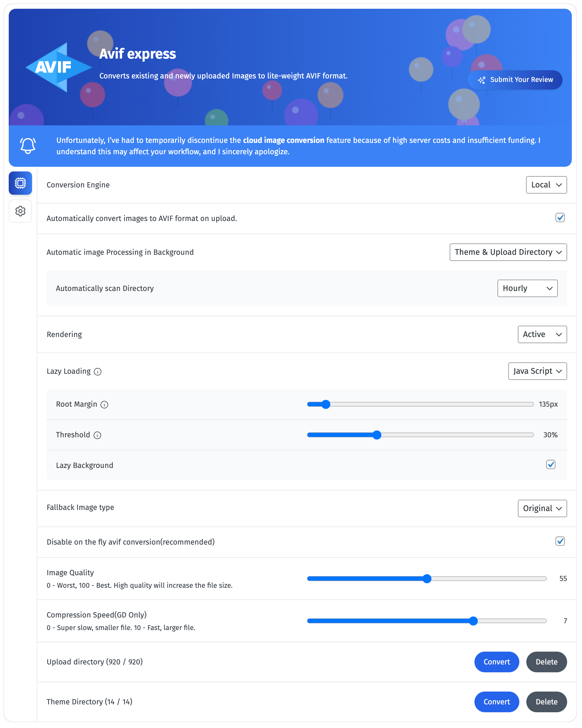Change the Automatically scan Directory frequency
This screenshot has height=728, width=582.
(x=527, y=288)
